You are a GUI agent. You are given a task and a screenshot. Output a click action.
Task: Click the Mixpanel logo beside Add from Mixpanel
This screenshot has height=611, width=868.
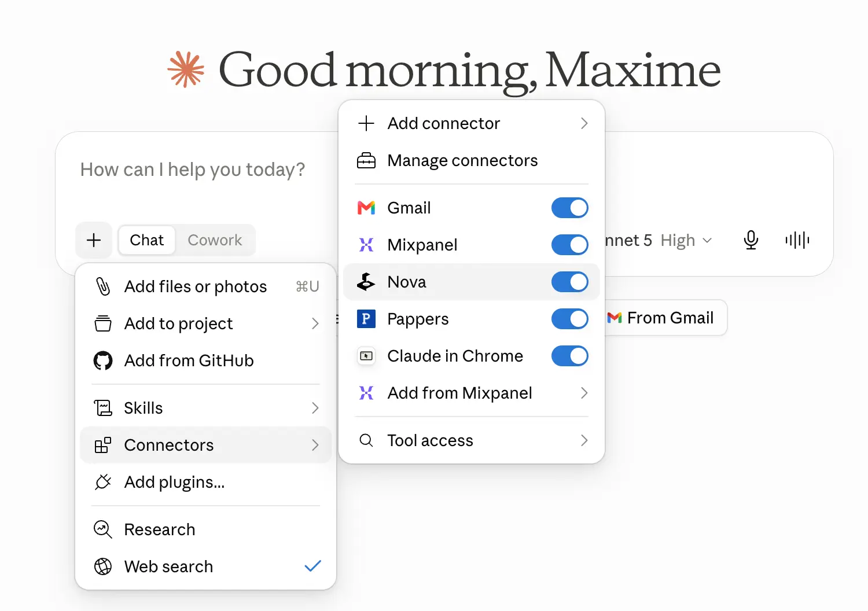tap(366, 393)
